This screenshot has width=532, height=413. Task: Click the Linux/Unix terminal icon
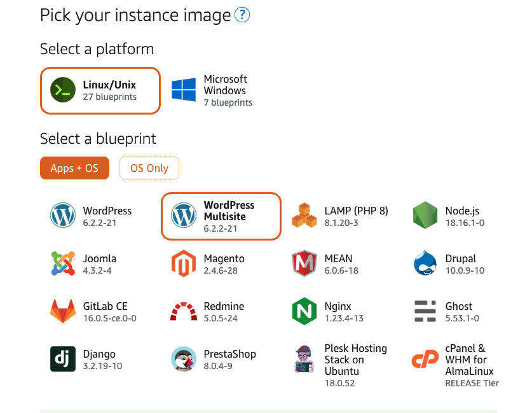tap(63, 90)
